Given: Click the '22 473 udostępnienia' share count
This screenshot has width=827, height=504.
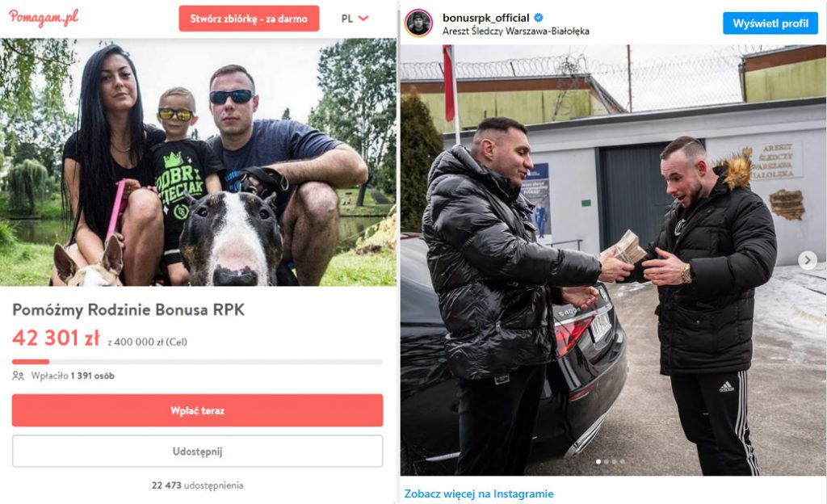Looking at the screenshot, I should coord(197,485).
